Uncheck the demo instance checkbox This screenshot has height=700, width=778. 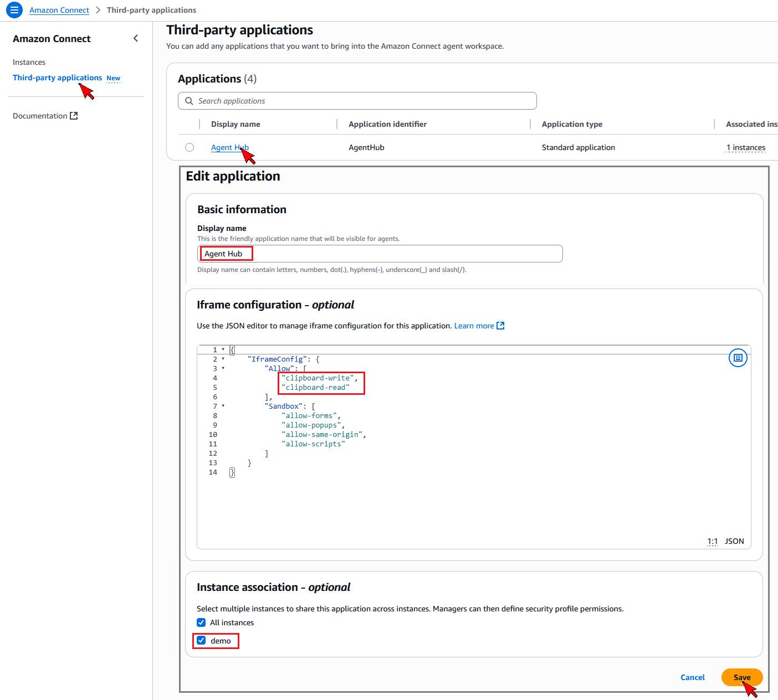pyautogui.click(x=201, y=640)
